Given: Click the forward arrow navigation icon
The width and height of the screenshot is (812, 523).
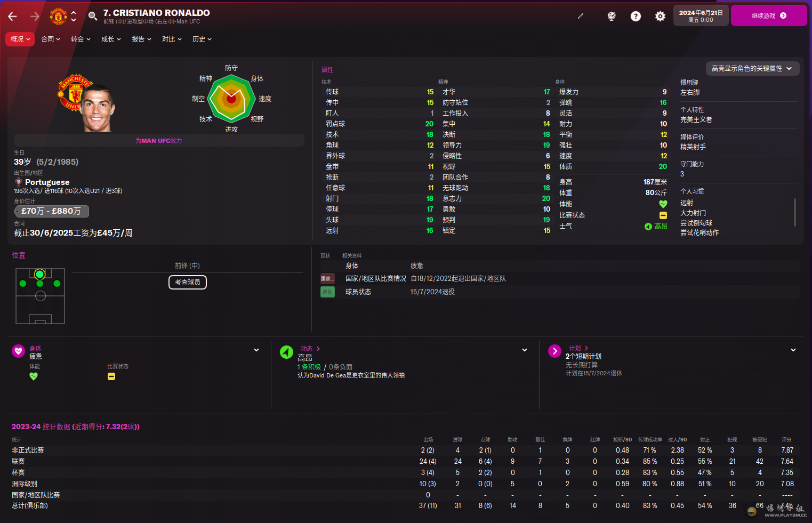Looking at the screenshot, I should pos(35,17).
